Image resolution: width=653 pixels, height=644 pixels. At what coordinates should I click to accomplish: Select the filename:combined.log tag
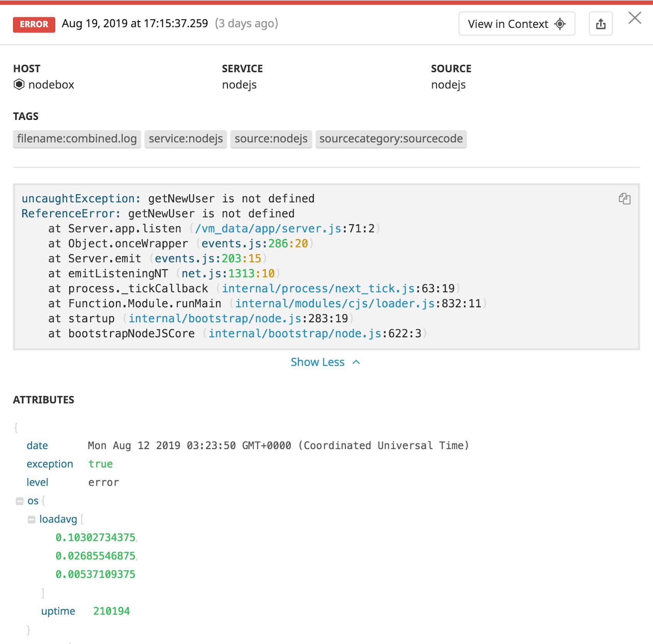point(77,139)
